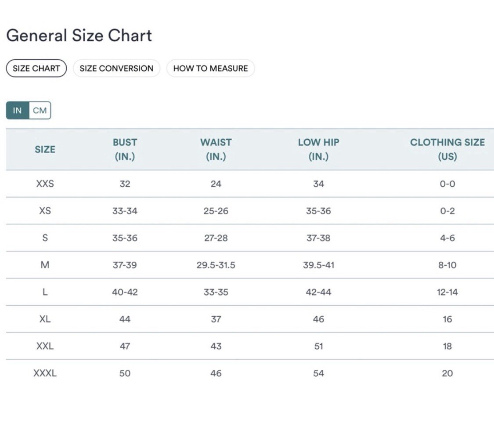Viewport: 494px width, 448px height.
Task: Toggle units to CM
Action: coord(40,111)
